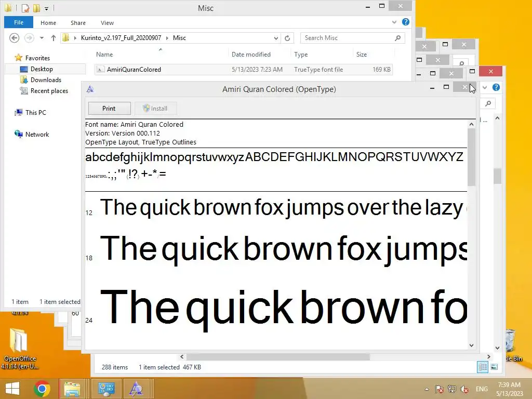Click the horizontal scrollbar thumb in rear window
This screenshot has width=532, height=399.
pyautogui.click(x=278, y=356)
